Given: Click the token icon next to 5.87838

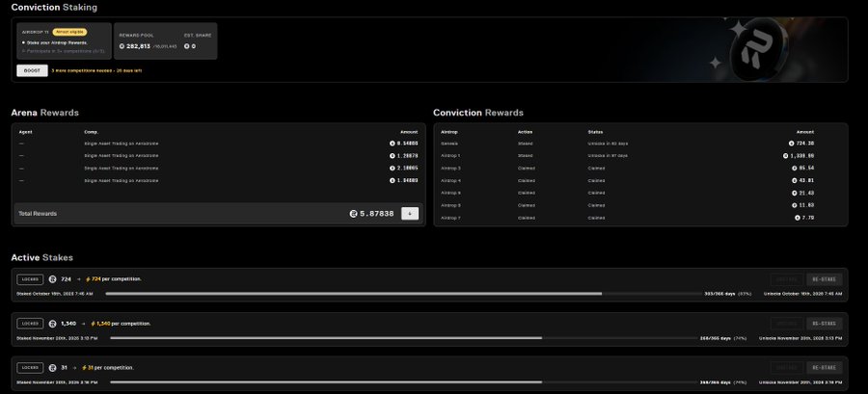Looking at the screenshot, I should 353,213.
